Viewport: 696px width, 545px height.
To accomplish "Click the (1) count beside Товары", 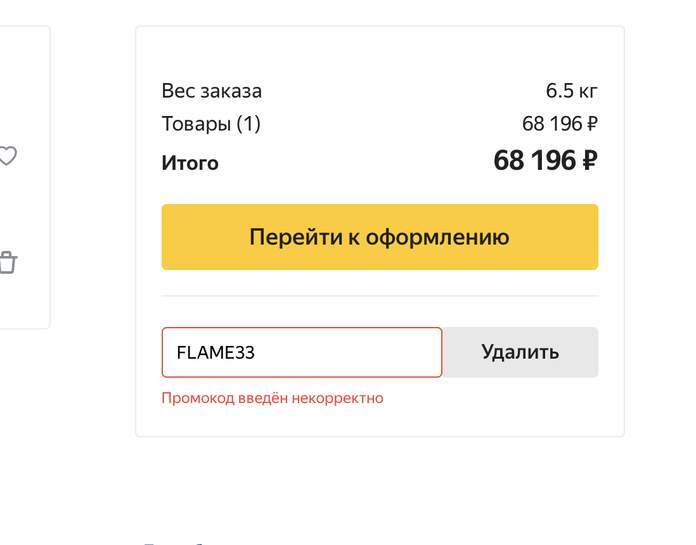I will point(248,124).
